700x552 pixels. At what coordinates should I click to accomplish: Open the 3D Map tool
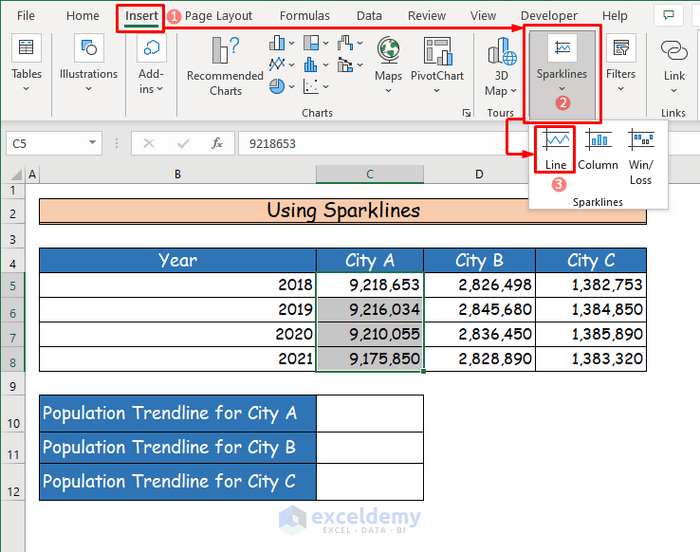point(501,68)
